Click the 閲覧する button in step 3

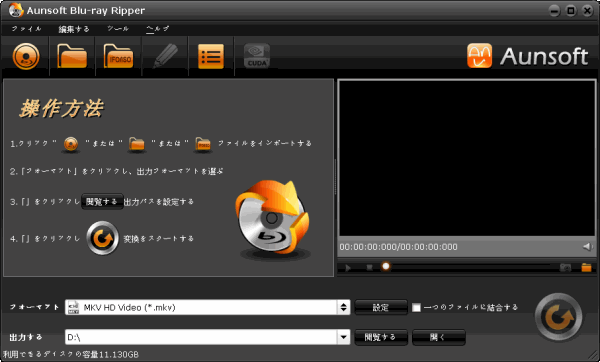(x=102, y=202)
